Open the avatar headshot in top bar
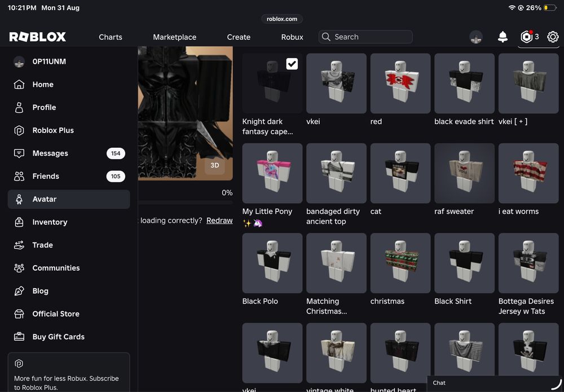This screenshot has height=392, width=564. click(476, 37)
